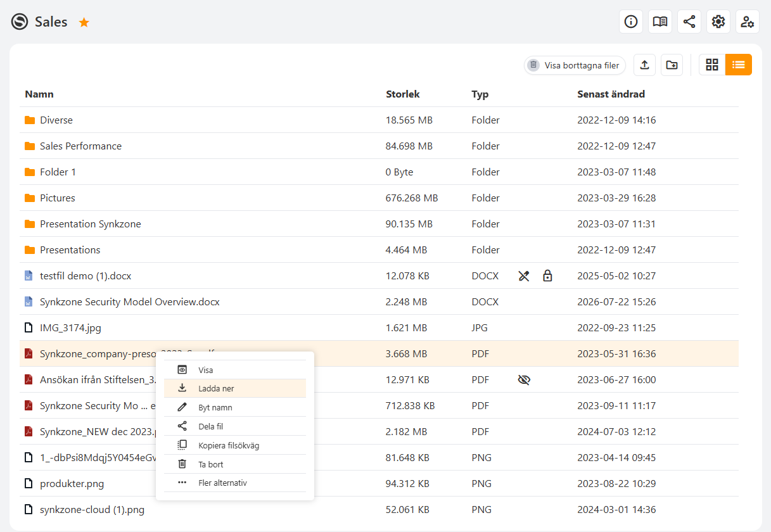
Task: Click the lock icon on testfil demo row
Action: click(x=547, y=276)
